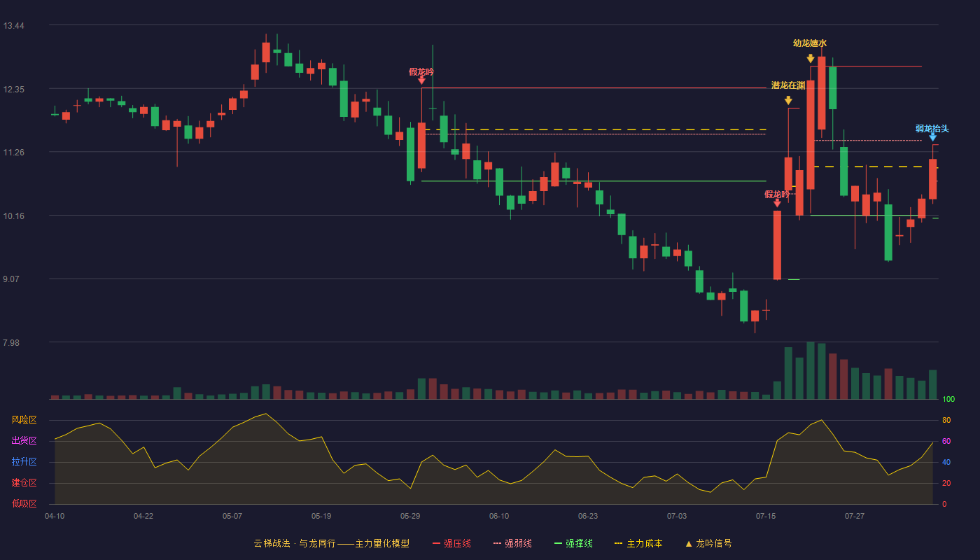Viewport: 980px width, 560px height.
Task: Click the yellow arrow under 潜龙在渊
Action: tap(788, 101)
